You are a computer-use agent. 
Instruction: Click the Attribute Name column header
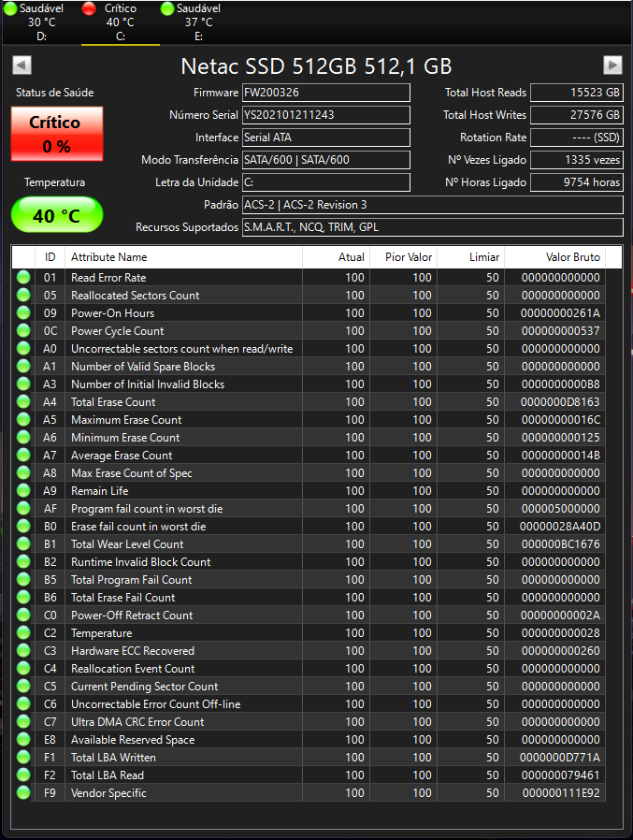(183, 257)
